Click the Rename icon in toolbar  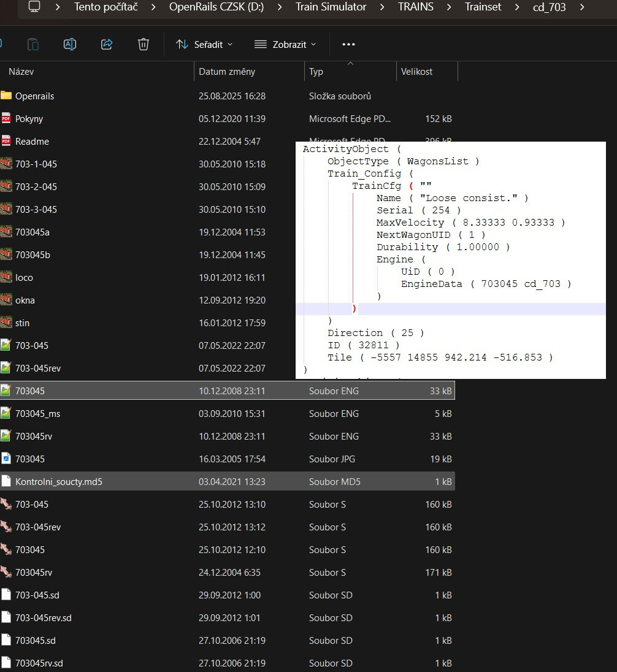coord(70,44)
